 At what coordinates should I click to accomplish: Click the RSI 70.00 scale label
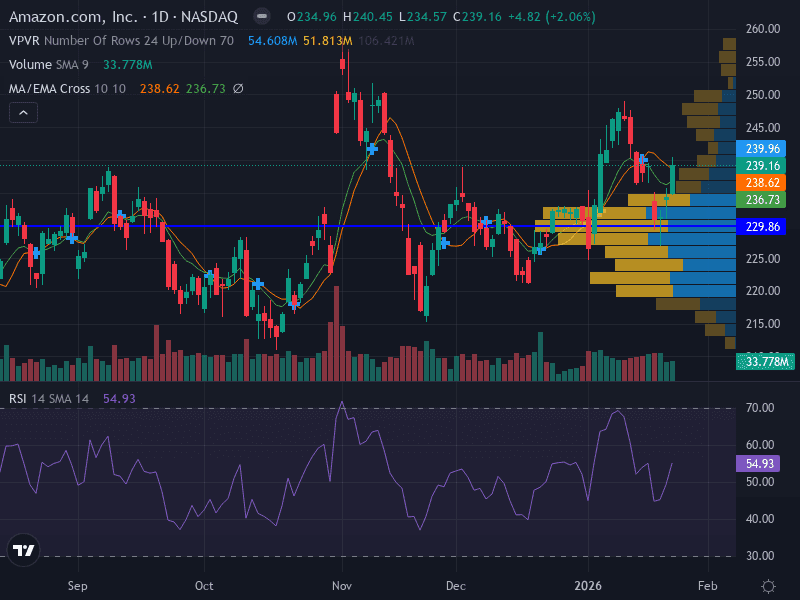[x=760, y=408]
